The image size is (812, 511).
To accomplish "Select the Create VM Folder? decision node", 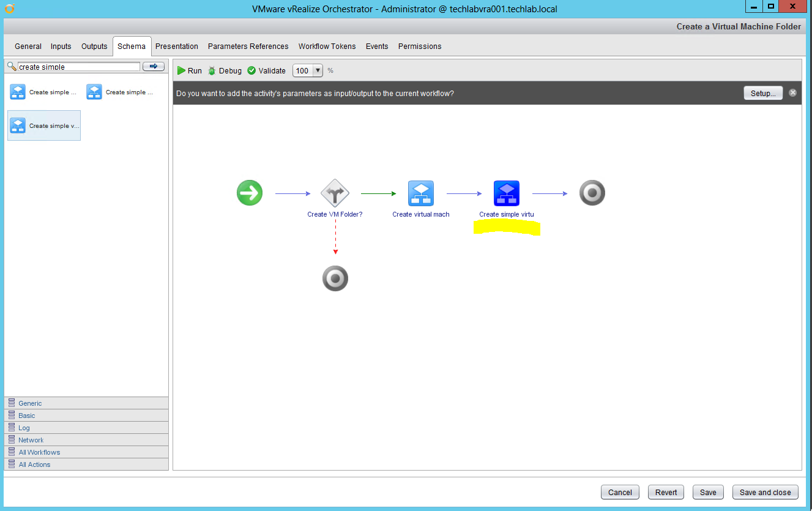I will click(x=335, y=193).
